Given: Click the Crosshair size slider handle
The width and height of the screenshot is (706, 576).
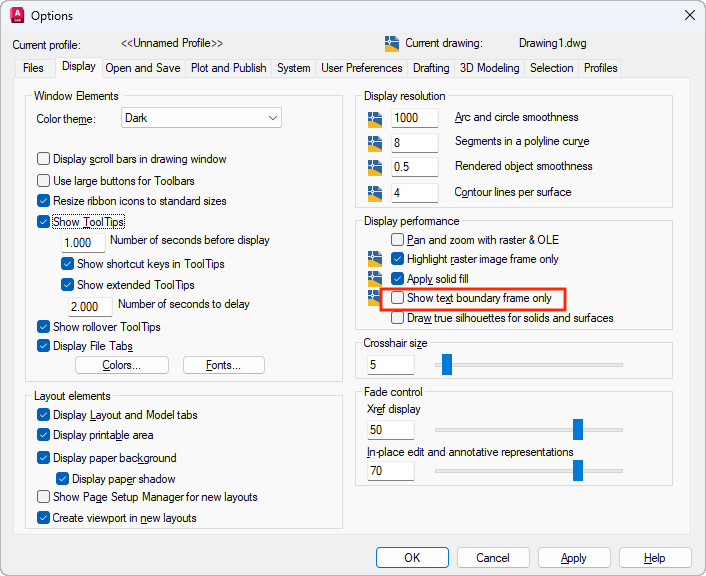Looking at the screenshot, I should (x=447, y=364).
